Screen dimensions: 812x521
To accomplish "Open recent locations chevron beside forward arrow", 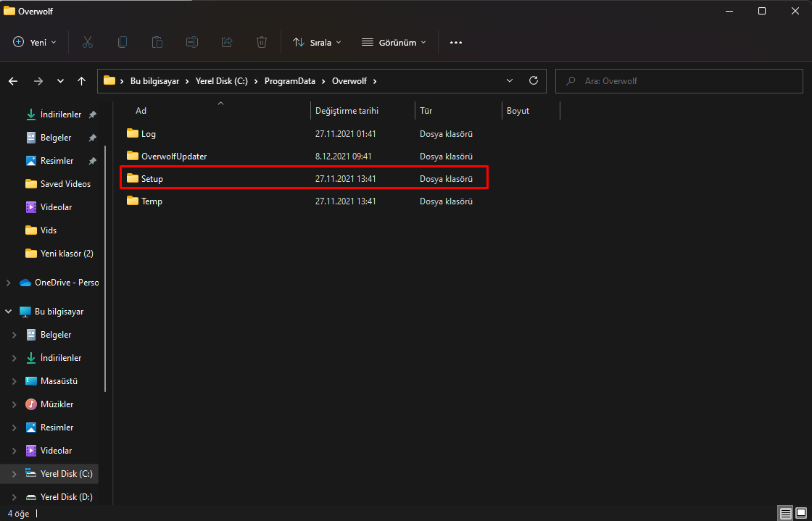I will pyautogui.click(x=61, y=81).
